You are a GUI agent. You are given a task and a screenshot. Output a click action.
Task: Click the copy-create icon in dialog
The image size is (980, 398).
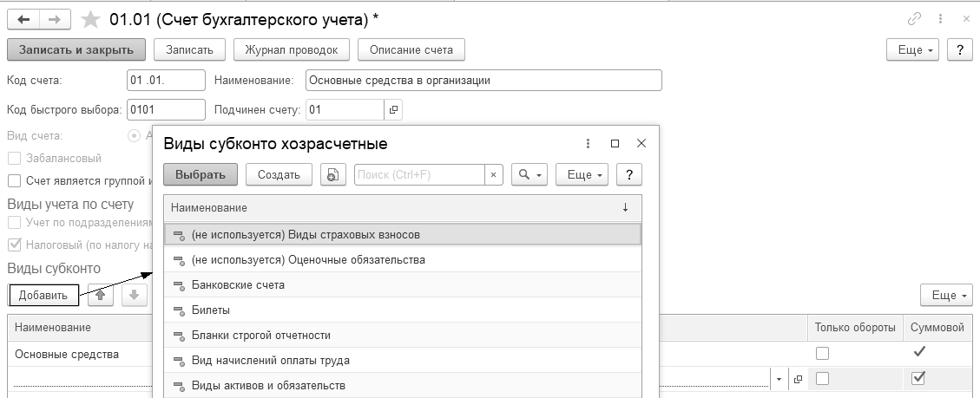tap(332, 175)
